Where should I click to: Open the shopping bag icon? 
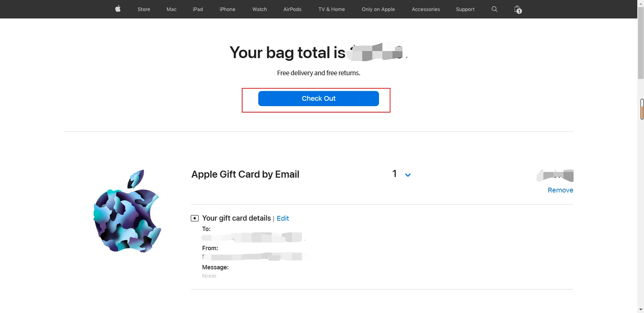point(518,9)
